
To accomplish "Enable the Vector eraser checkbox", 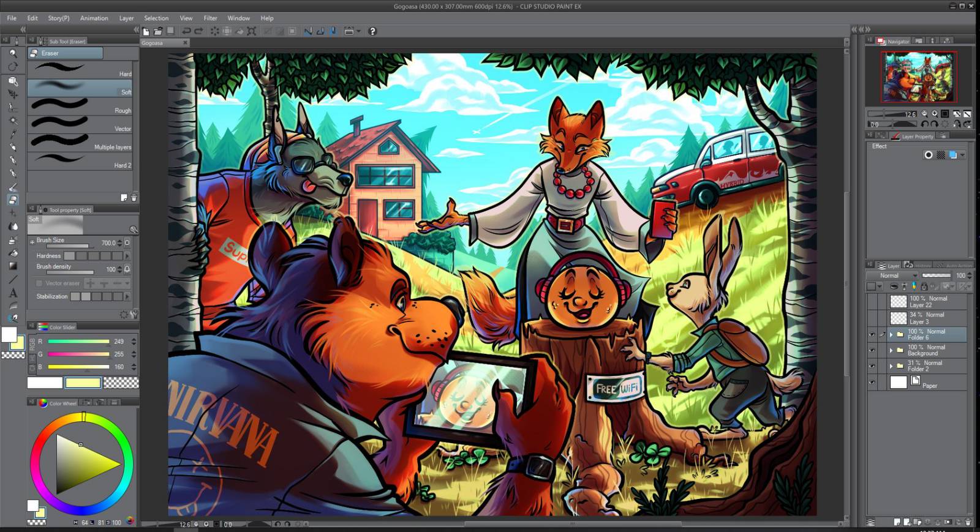I will point(39,283).
